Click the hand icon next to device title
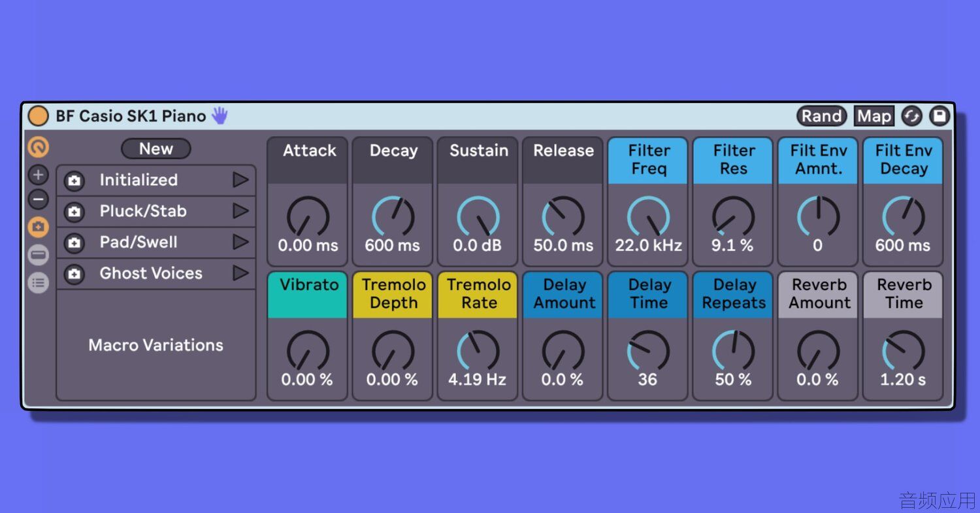Viewport: 980px width, 513px height. coord(220,116)
